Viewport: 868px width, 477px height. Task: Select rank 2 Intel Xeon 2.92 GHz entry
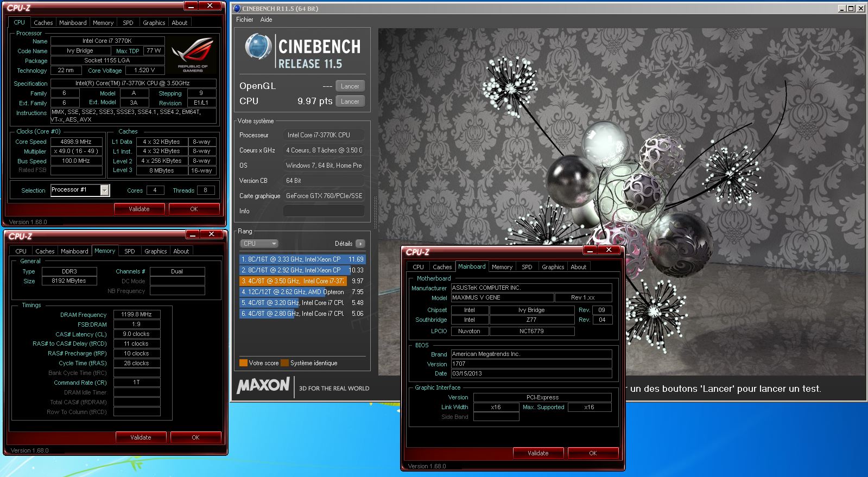[302, 270]
